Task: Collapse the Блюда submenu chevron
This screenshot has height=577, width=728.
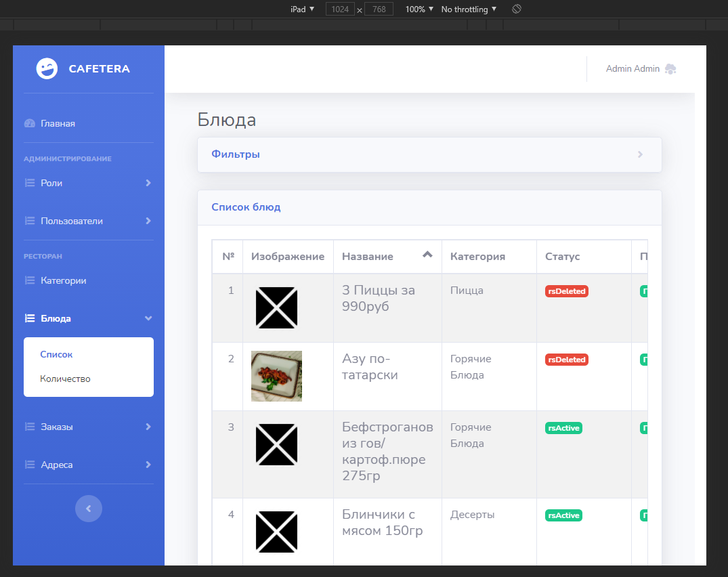Action: tap(148, 318)
